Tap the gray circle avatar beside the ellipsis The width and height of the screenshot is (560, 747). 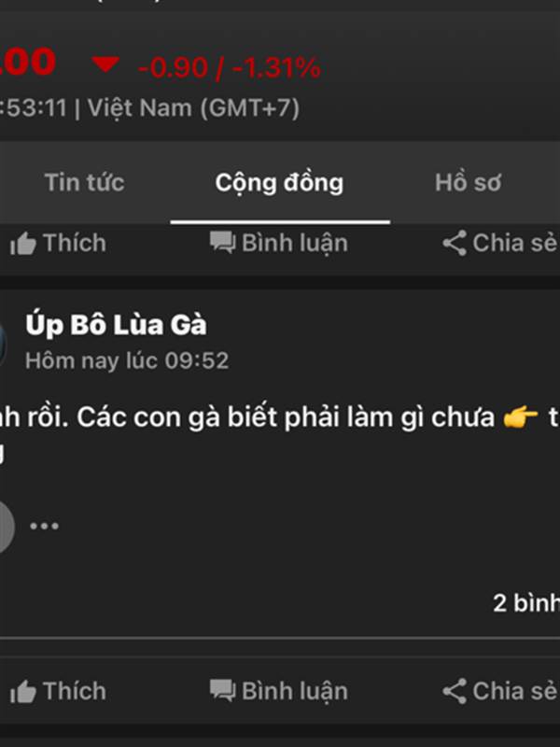pyautogui.click(x=7, y=527)
